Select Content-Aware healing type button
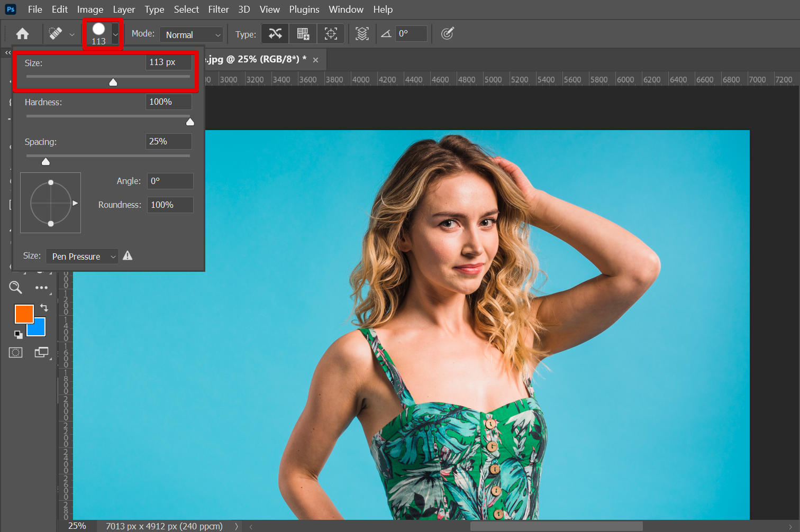Screen dimensions: 800x532 click(x=275, y=34)
